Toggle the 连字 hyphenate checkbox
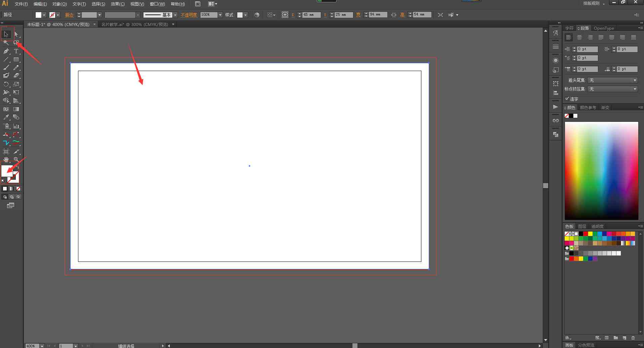The width and height of the screenshot is (644, 348). coord(567,99)
